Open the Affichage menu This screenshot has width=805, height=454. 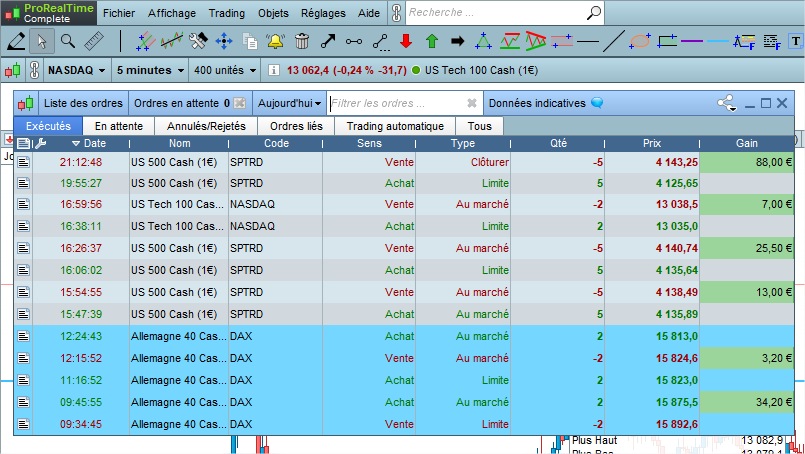[x=172, y=13]
